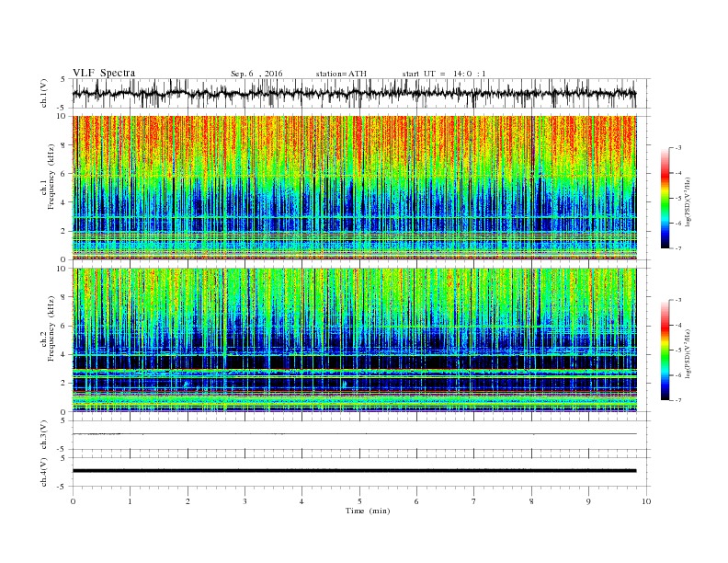Viewport: 728px width, 563px height.
Task: Click the "-3" tick on ch.1 color bar
Action: [x=677, y=148]
